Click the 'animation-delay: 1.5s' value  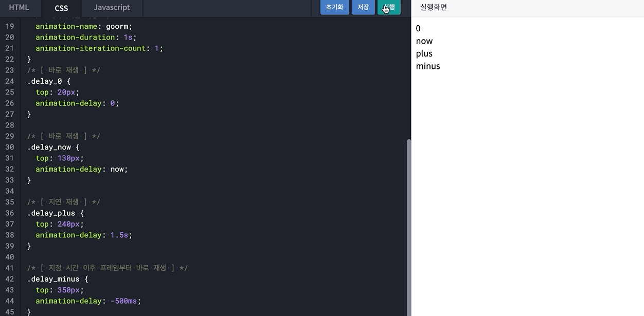coord(82,235)
